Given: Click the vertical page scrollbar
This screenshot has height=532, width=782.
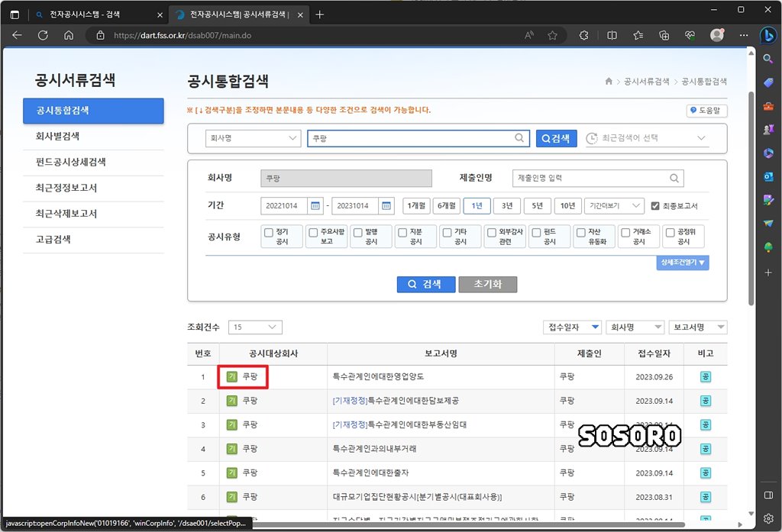Looking at the screenshot, I should (x=751, y=199).
